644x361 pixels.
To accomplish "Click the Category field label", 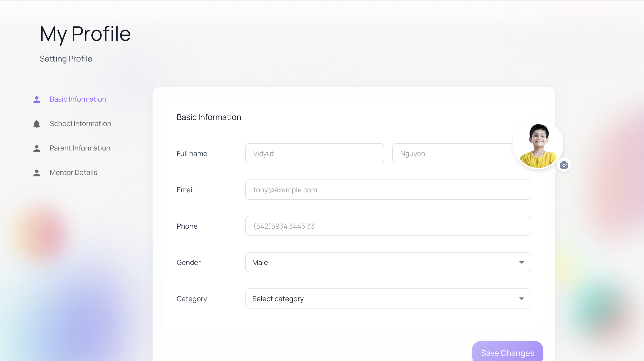I will coord(192,299).
